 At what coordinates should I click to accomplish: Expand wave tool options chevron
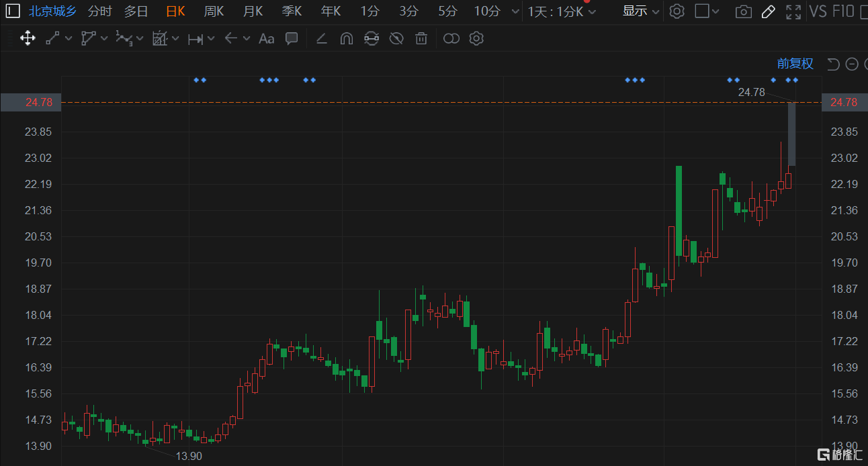(x=140, y=38)
